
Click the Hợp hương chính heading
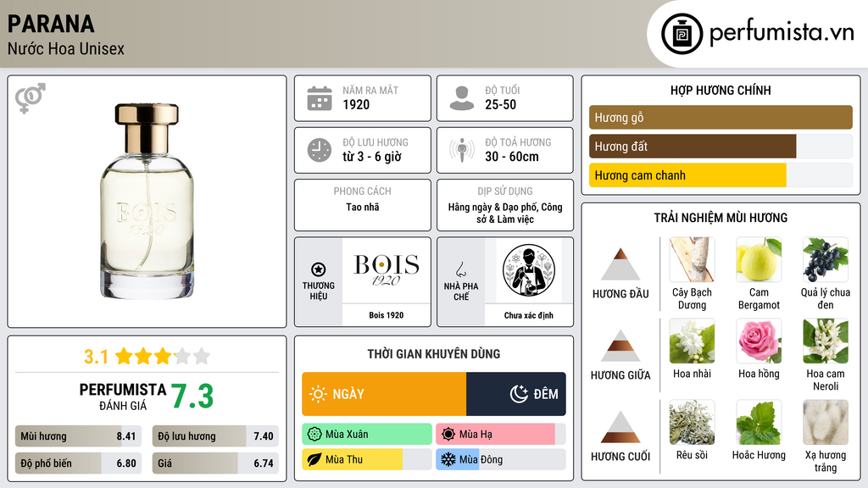coord(721,90)
